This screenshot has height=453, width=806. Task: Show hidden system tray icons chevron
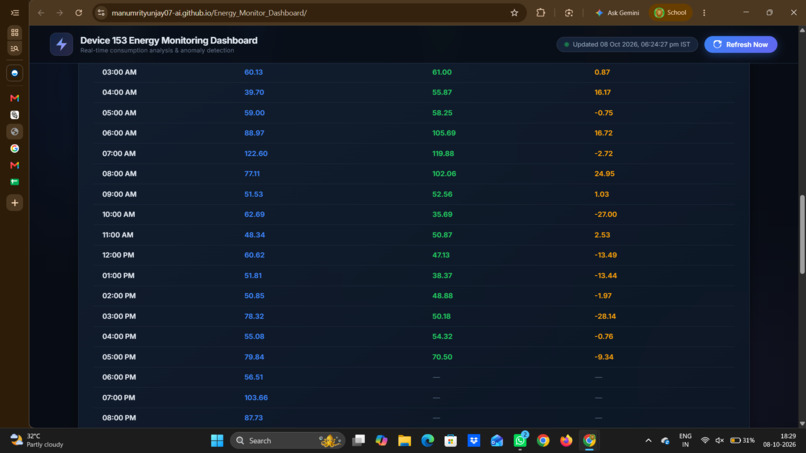click(648, 441)
